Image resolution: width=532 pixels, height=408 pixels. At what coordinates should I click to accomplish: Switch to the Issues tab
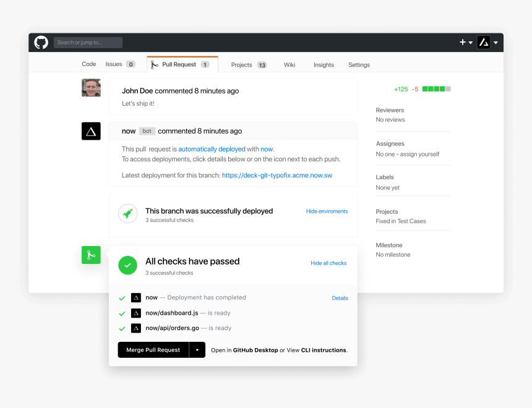point(114,64)
